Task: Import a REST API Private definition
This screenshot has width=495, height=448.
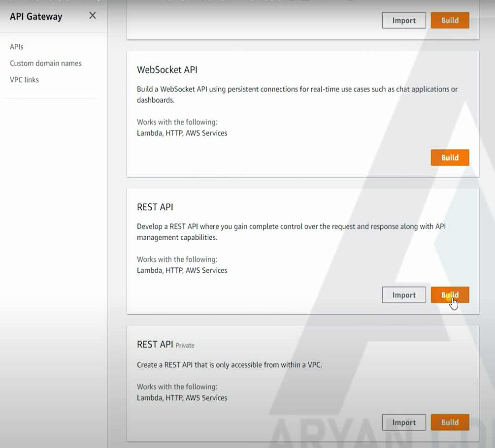Action: [x=404, y=422]
